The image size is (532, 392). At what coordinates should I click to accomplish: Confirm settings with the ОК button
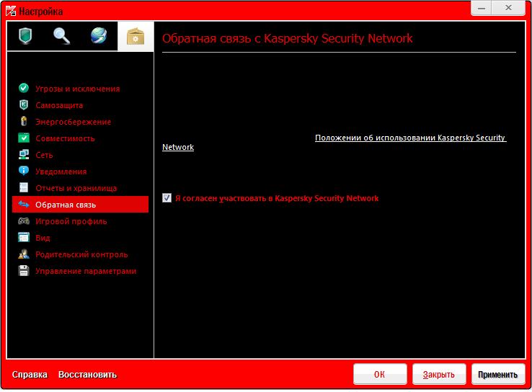tap(380, 375)
